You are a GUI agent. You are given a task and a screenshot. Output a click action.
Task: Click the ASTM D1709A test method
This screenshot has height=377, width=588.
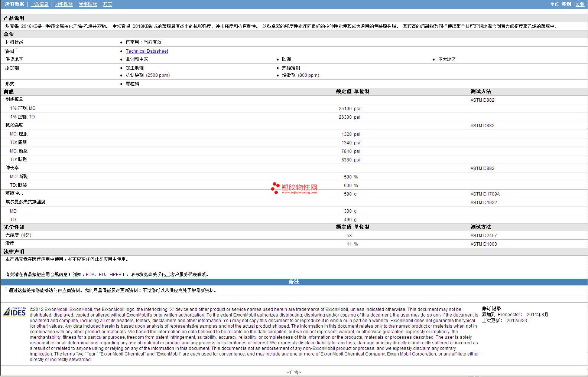485,194
